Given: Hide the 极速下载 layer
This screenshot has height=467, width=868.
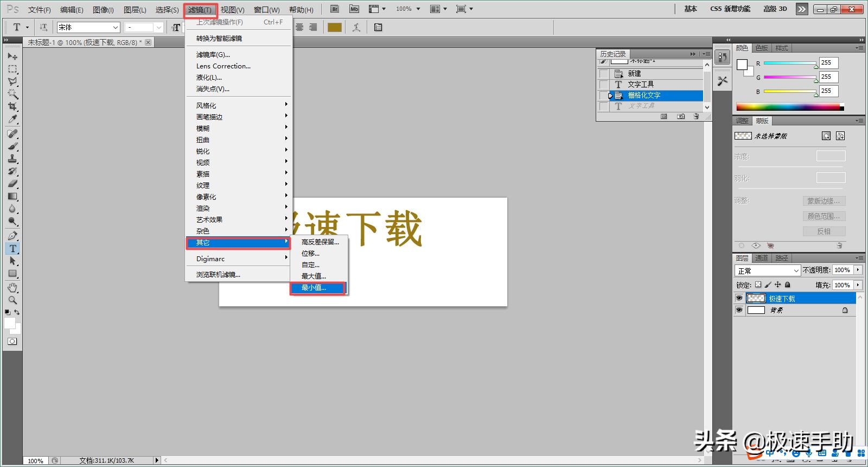Looking at the screenshot, I should pyautogui.click(x=739, y=298).
